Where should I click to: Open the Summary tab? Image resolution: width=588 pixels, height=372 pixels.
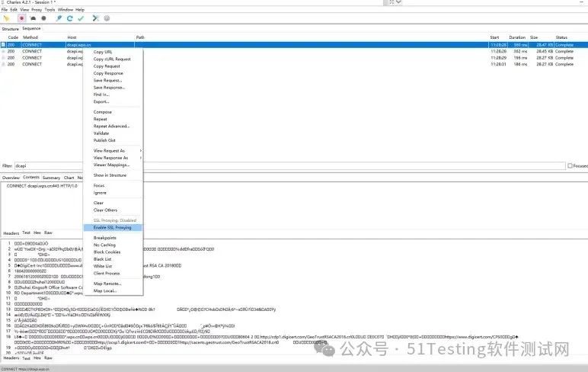click(51, 178)
